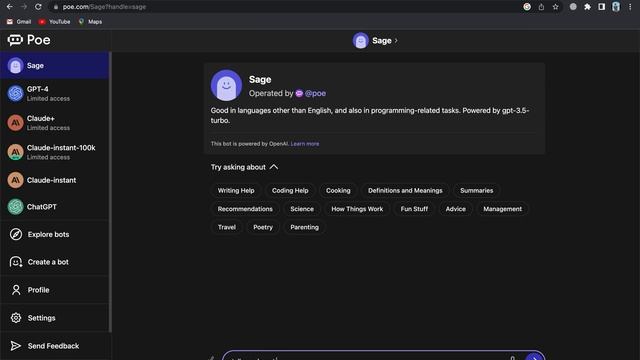The width and height of the screenshot is (640, 360).
Task: Reload the page with refresh icon
Action: [38, 7]
